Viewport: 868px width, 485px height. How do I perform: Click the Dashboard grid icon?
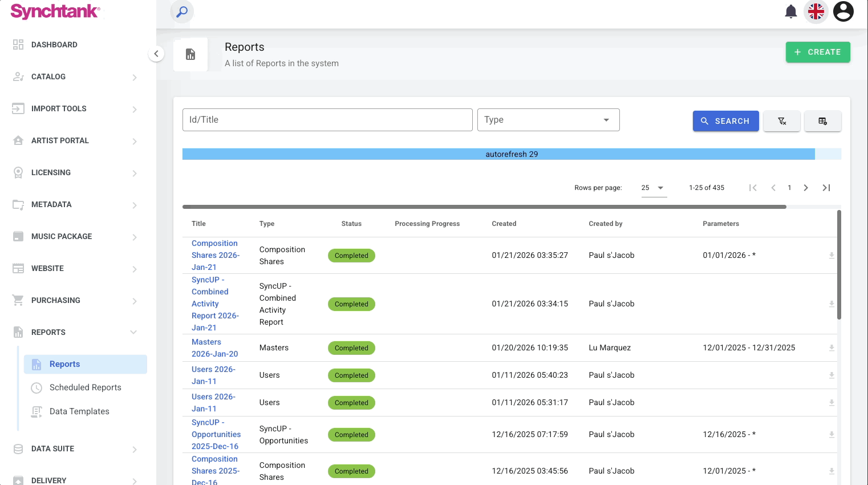[x=18, y=45]
